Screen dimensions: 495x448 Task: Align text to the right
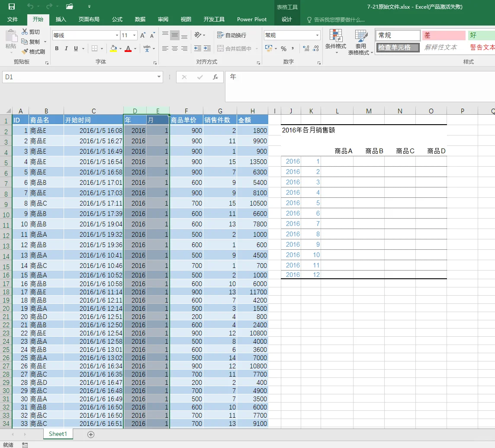click(x=184, y=48)
